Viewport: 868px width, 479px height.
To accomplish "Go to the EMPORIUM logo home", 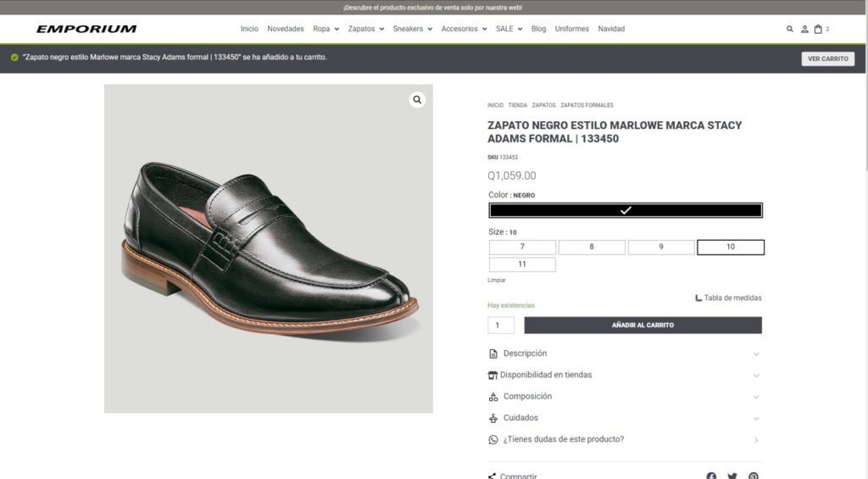I will (x=86, y=29).
